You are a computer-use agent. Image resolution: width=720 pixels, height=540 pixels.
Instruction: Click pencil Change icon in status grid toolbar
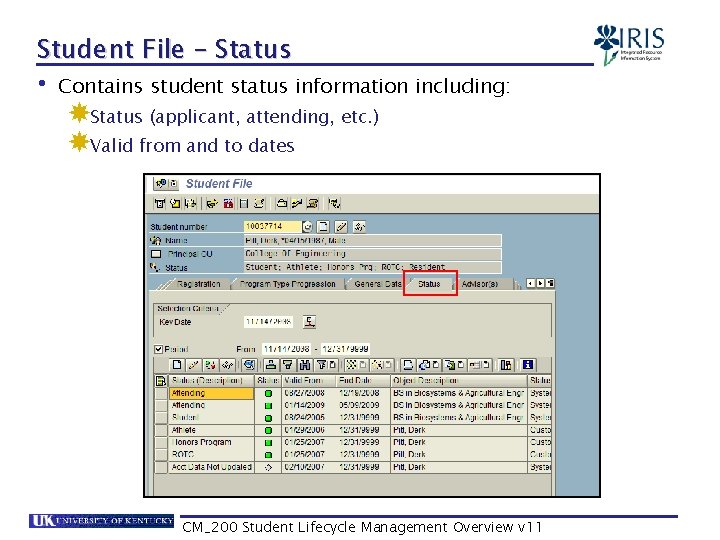coord(193,365)
